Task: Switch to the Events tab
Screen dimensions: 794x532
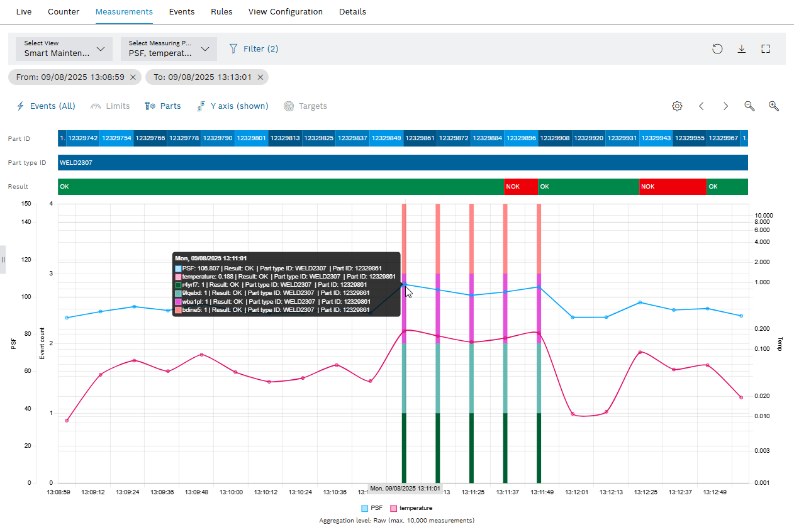Action: click(x=182, y=11)
